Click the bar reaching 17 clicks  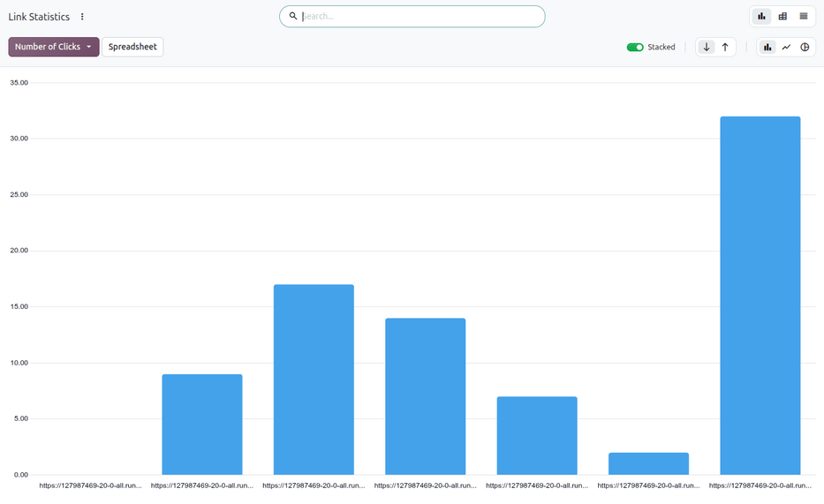(x=314, y=380)
